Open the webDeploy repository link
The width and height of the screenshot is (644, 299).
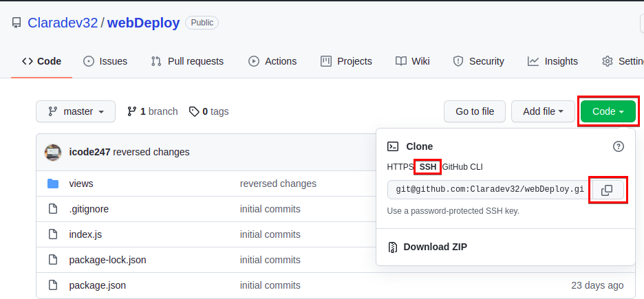point(143,23)
